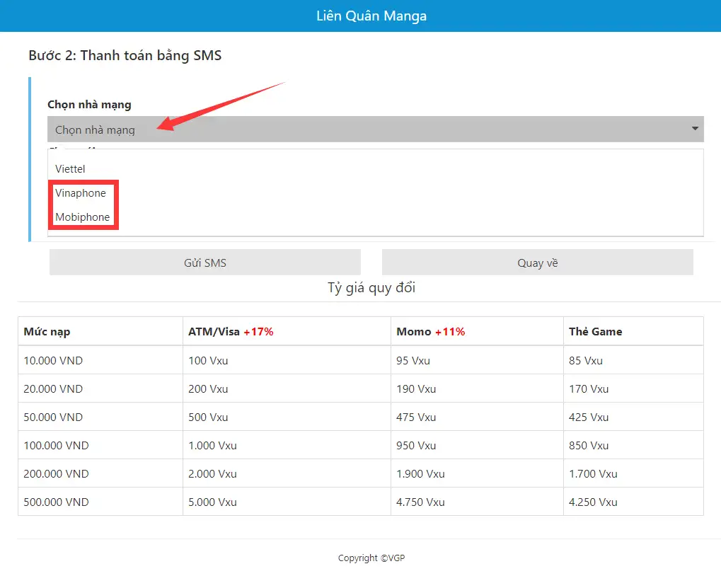Select the 20.000 VND row cell

(100, 388)
